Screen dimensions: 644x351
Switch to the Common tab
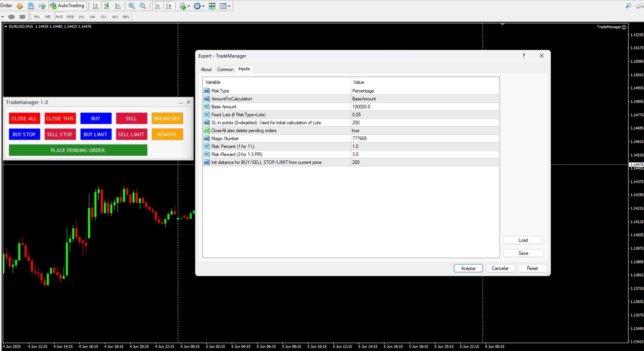[225, 69]
